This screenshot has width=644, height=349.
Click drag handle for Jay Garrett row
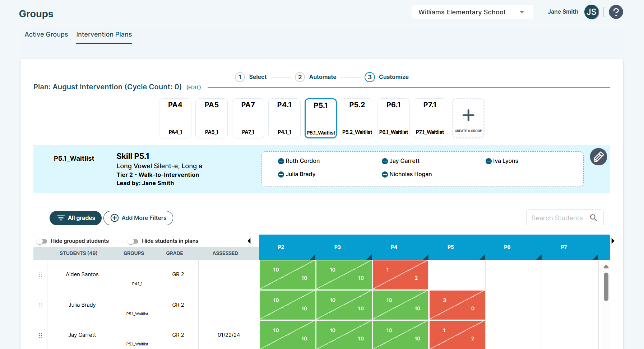coord(40,335)
